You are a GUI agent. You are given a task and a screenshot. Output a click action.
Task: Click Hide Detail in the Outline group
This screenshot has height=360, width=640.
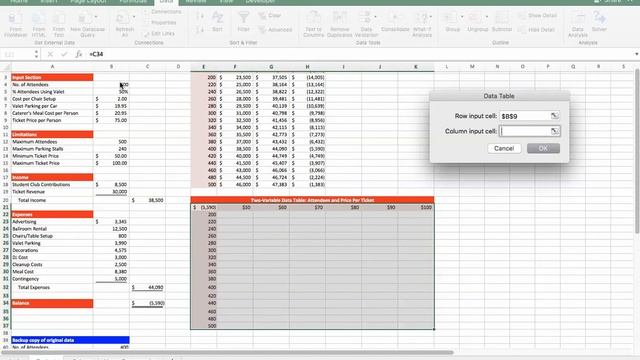536,30
